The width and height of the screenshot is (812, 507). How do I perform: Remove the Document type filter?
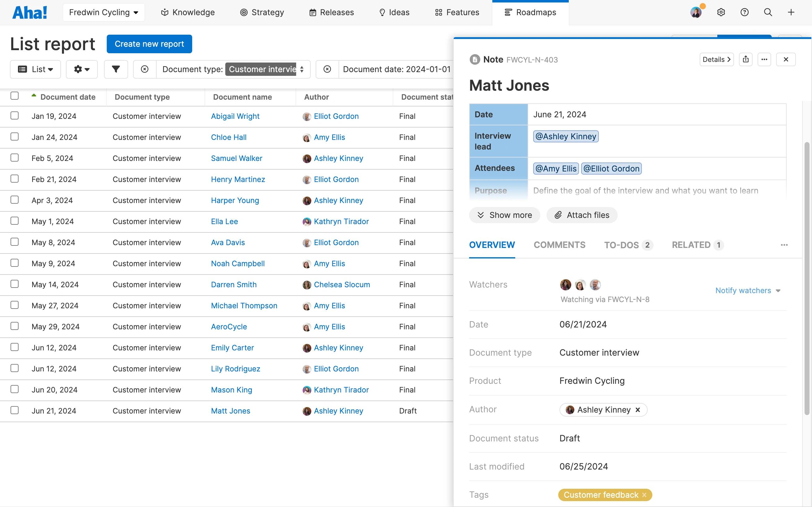click(145, 69)
